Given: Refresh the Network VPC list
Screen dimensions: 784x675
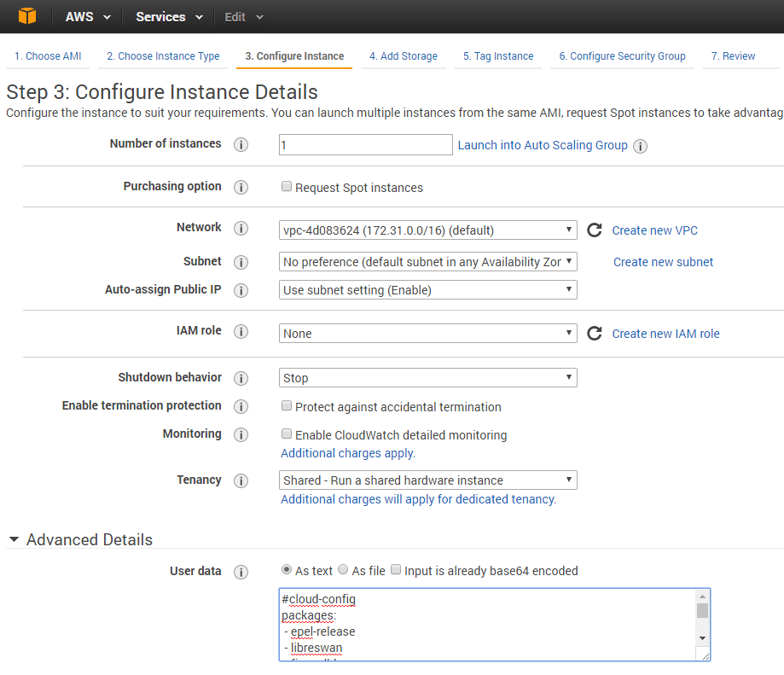Looking at the screenshot, I should tap(595, 230).
